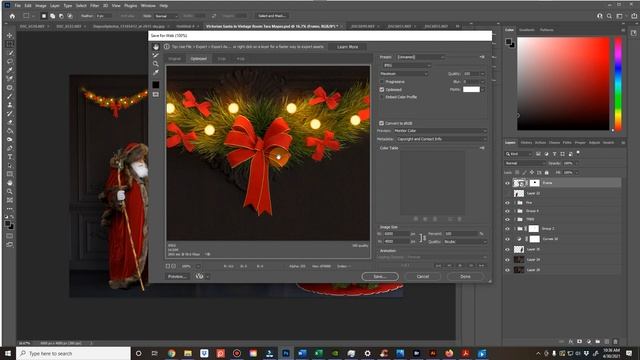Click the Done button in Save for Web
This screenshot has width=640, height=360.
point(465,277)
